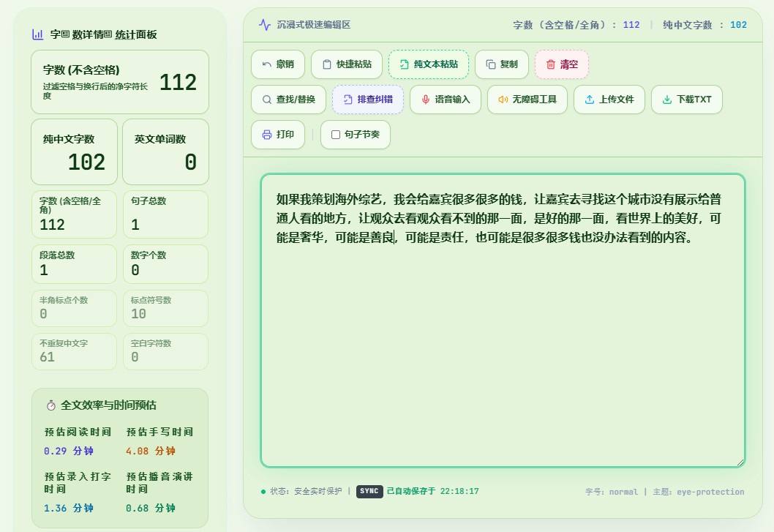
Task: Click the 半角标点个数 card
Action: pyautogui.click(x=74, y=308)
